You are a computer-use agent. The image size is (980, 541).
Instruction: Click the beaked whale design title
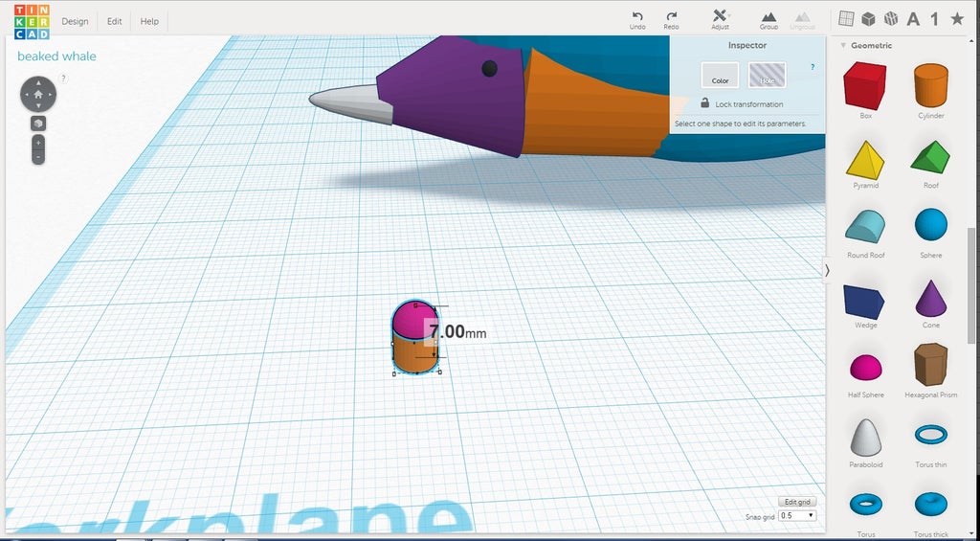point(56,56)
